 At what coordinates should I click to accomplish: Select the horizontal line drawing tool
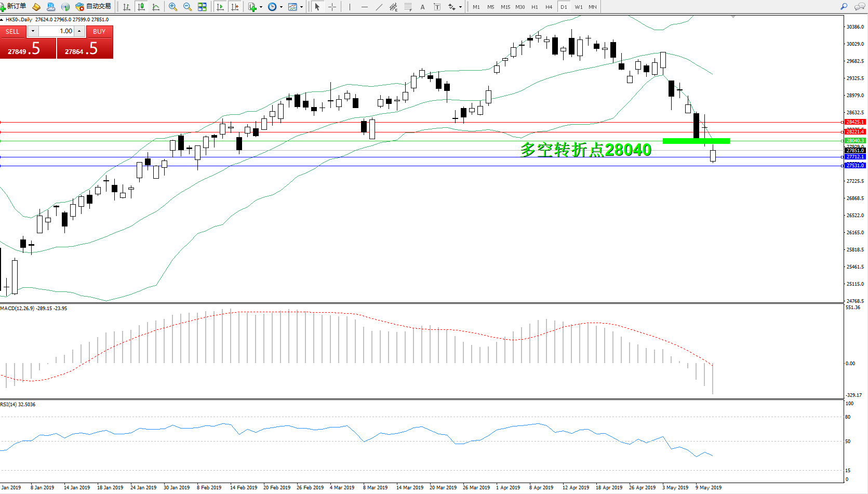[x=365, y=7]
